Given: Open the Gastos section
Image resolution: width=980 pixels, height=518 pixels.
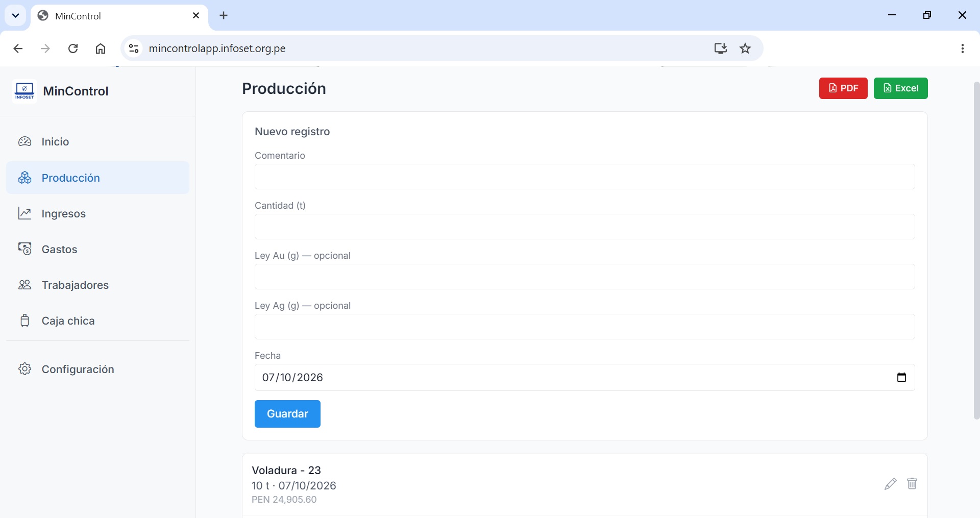Looking at the screenshot, I should pyautogui.click(x=97, y=249).
